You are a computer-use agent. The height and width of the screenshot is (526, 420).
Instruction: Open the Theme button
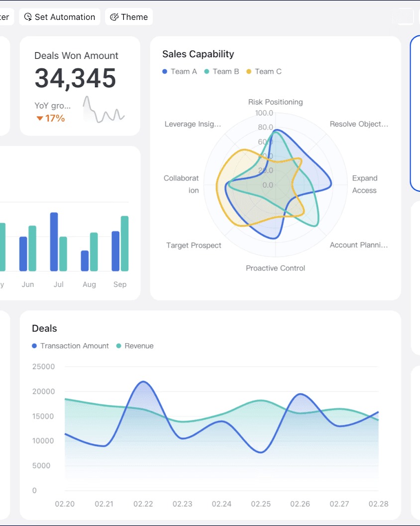coord(129,17)
